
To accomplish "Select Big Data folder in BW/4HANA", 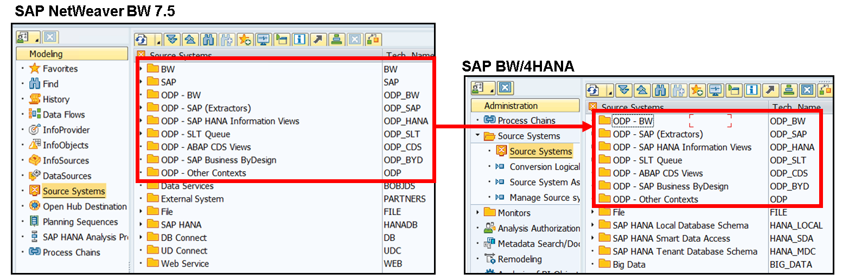I will pos(622,264).
